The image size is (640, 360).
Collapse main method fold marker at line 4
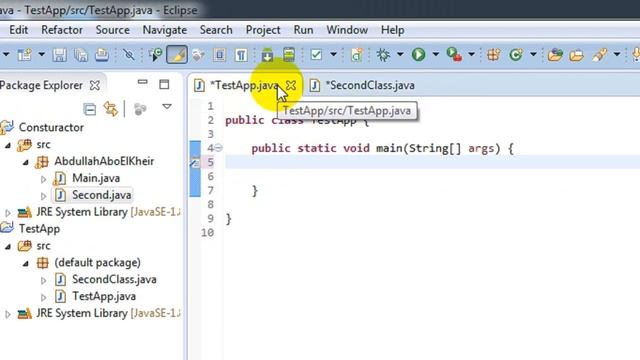click(x=219, y=148)
